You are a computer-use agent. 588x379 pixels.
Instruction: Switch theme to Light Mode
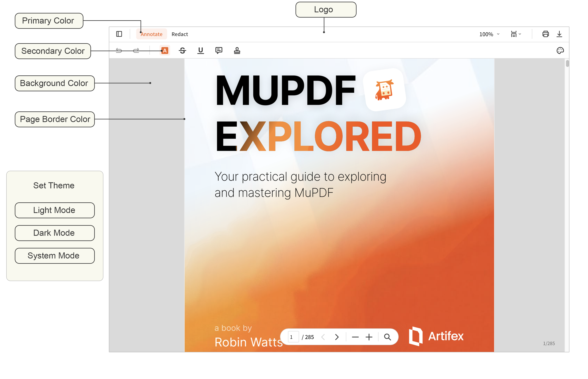55,210
